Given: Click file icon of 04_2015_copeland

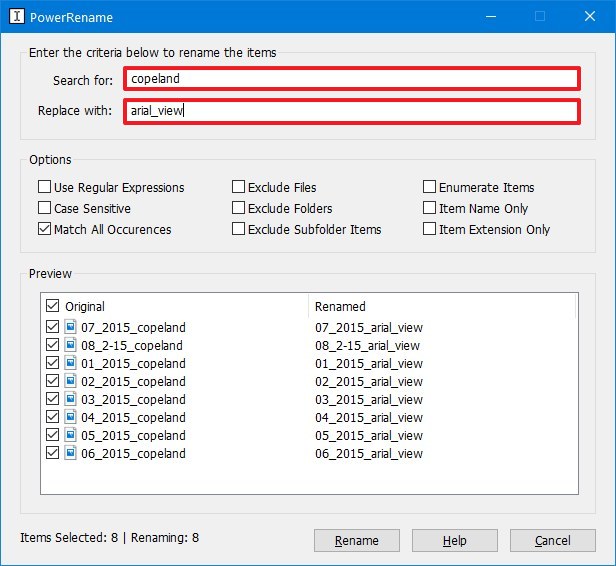Looking at the screenshot, I should 70,417.
